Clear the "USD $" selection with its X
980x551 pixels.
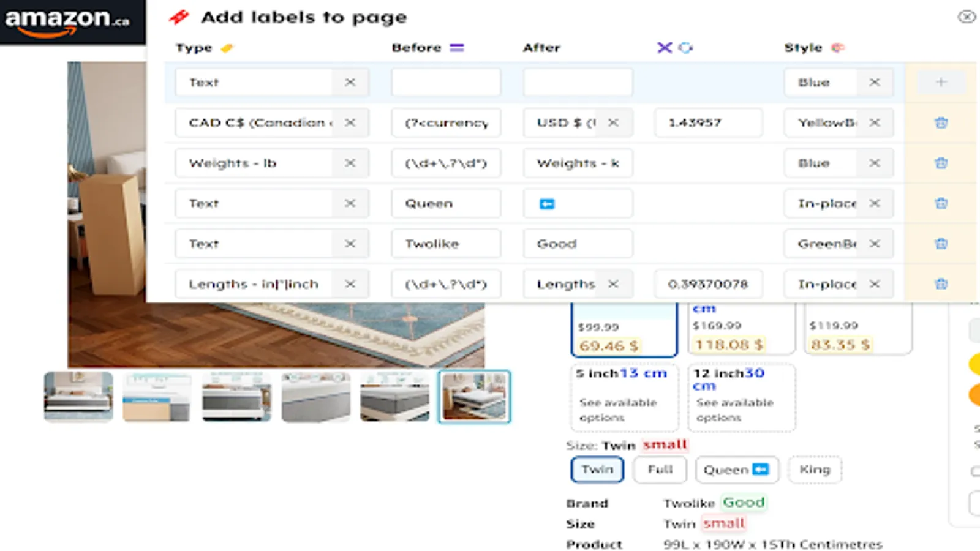pos(612,122)
